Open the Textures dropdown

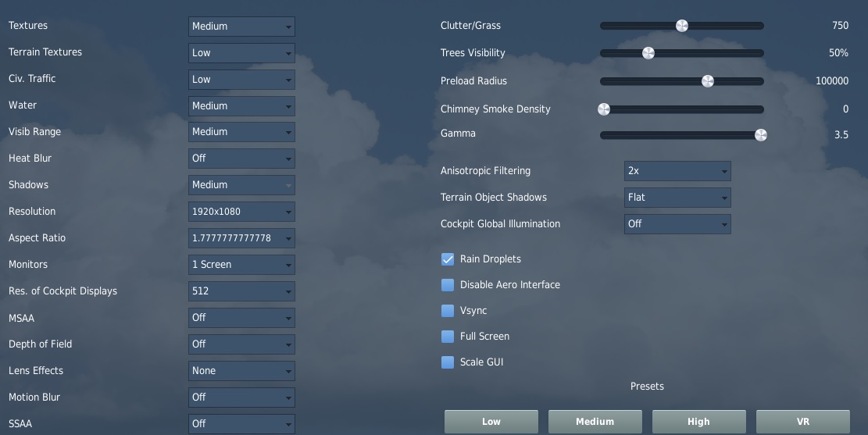[x=241, y=26]
